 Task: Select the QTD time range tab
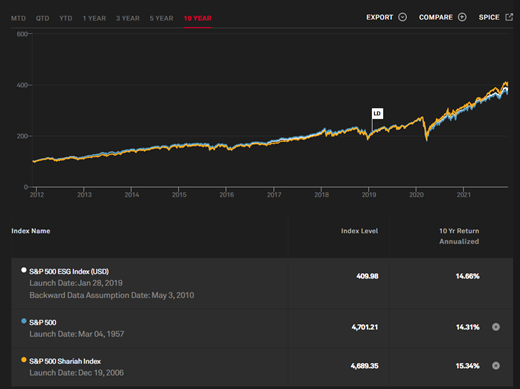[x=43, y=18]
